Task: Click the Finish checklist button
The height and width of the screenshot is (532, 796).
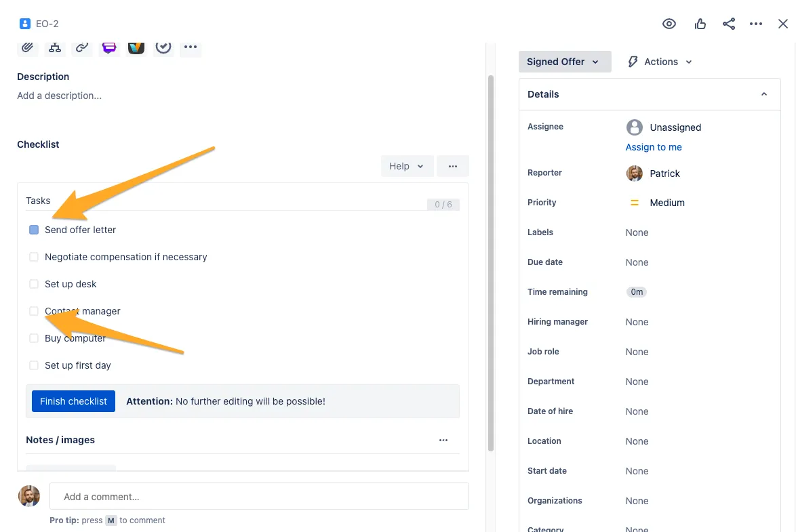Action: (x=73, y=401)
